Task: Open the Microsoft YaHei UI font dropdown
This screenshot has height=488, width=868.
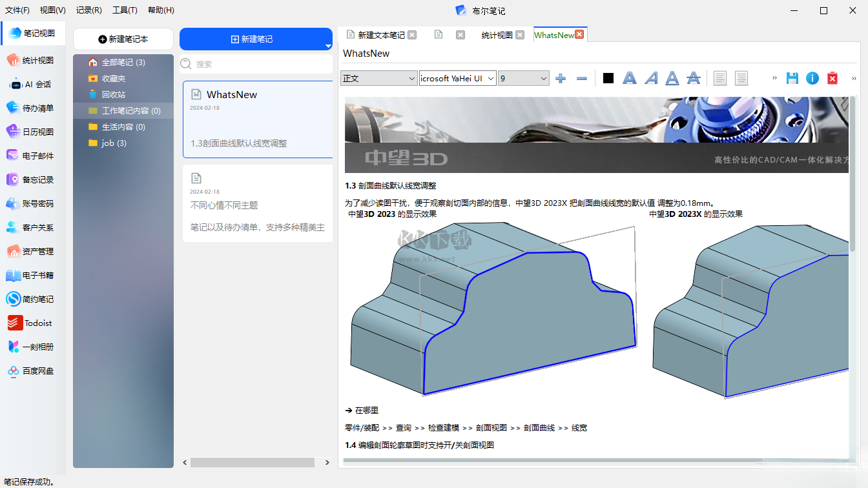Action: click(457, 78)
